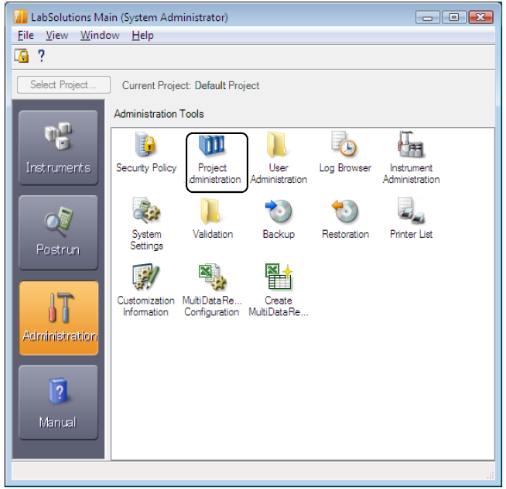Open Instrument Administration tool

tap(411, 158)
